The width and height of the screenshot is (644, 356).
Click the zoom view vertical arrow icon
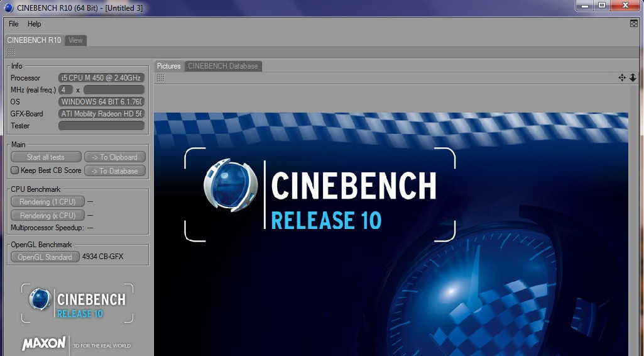click(x=633, y=78)
